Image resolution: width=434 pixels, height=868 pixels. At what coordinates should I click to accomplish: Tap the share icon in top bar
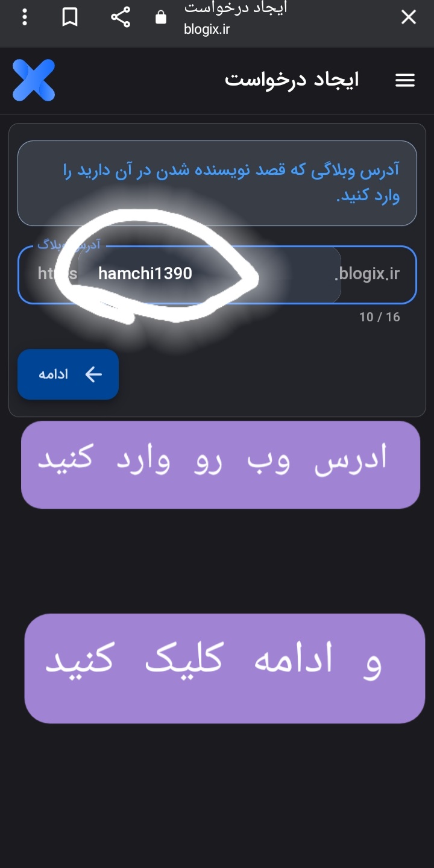121,17
